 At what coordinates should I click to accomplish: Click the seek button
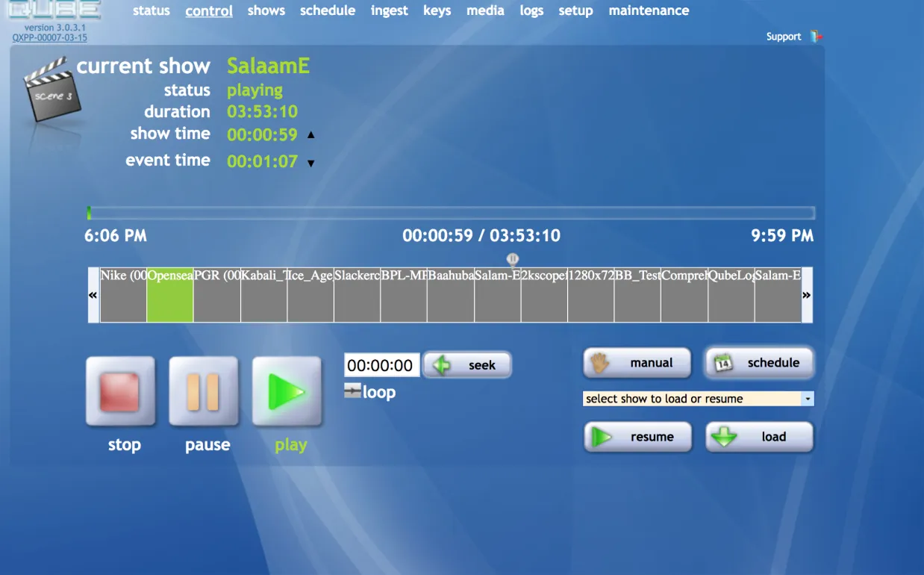[468, 365]
